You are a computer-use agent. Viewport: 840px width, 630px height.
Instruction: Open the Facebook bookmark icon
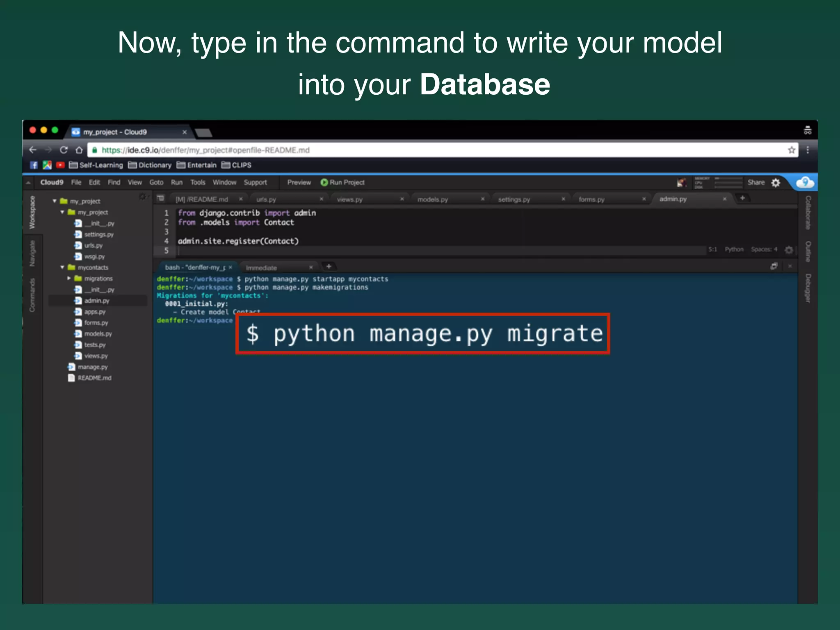[x=34, y=165]
